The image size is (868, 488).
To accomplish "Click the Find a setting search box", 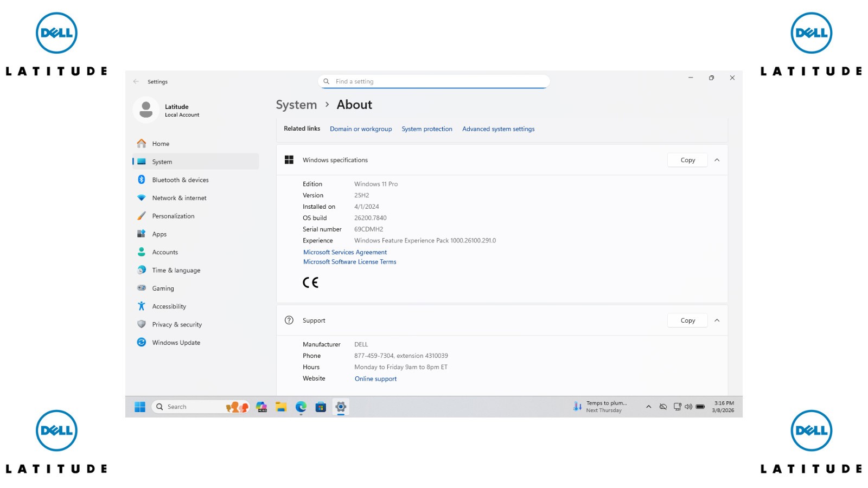I will point(434,81).
